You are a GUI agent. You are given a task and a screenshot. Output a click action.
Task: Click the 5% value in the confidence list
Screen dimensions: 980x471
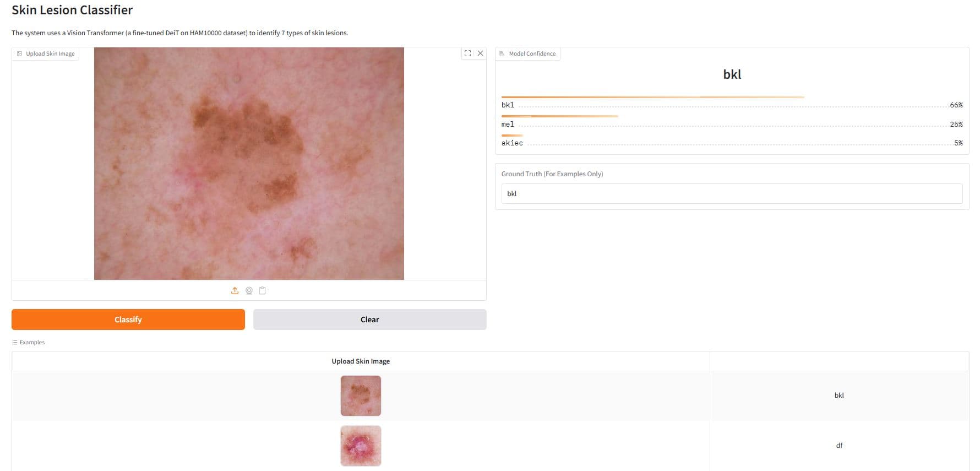click(958, 143)
